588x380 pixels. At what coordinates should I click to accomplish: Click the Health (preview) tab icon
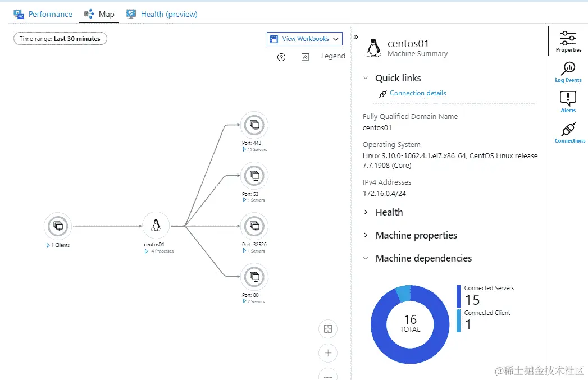point(131,14)
